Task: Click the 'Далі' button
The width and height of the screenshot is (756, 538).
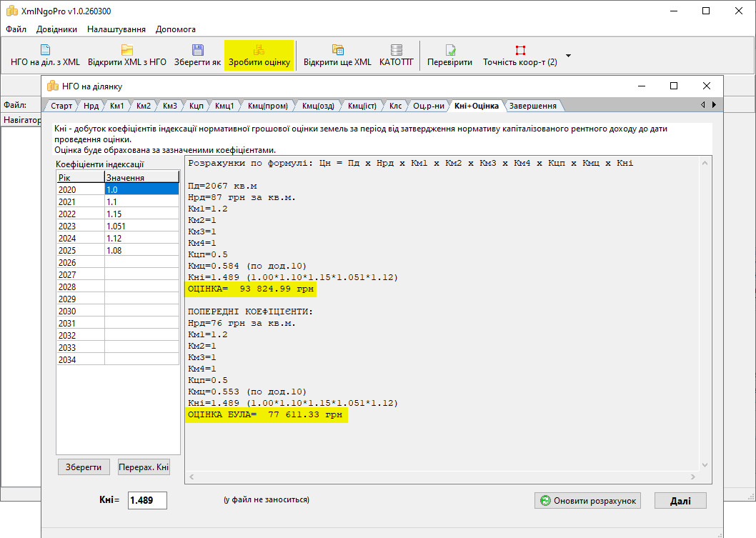Action: tap(680, 501)
